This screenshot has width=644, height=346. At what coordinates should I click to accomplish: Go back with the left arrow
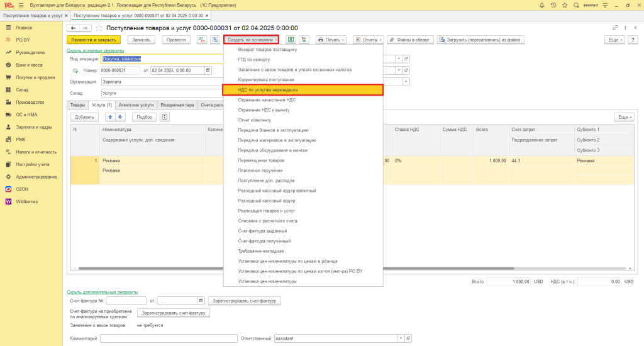click(73, 28)
